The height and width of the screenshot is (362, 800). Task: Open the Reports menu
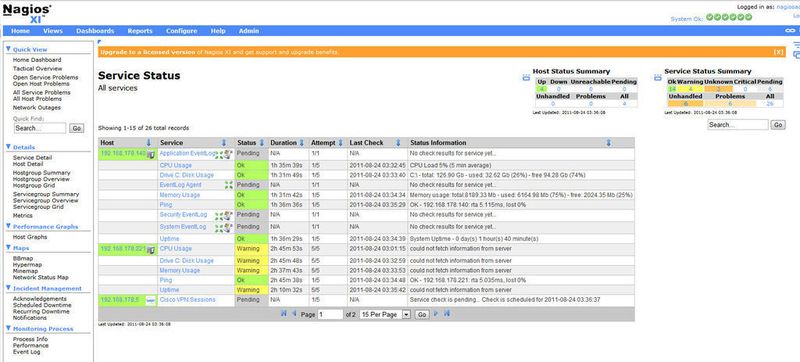[x=140, y=31]
